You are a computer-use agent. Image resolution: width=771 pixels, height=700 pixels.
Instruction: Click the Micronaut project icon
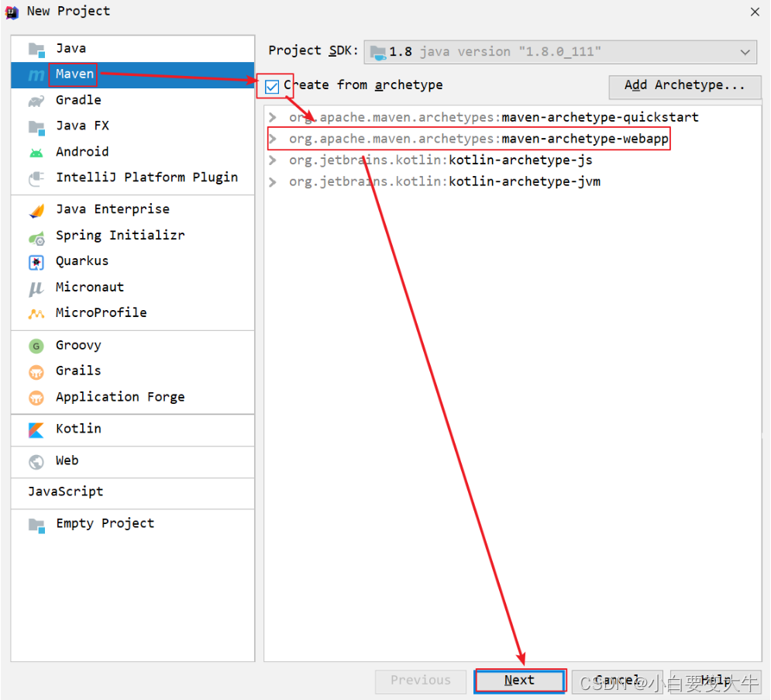tap(36, 287)
